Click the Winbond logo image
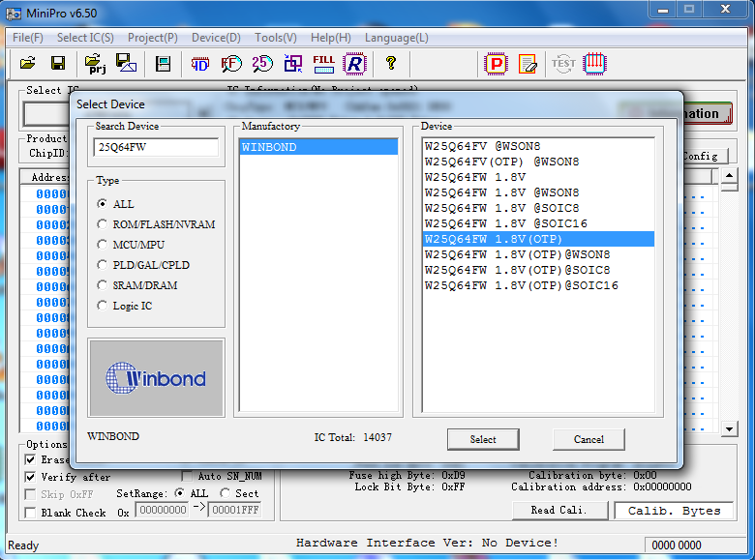 tap(156, 378)
